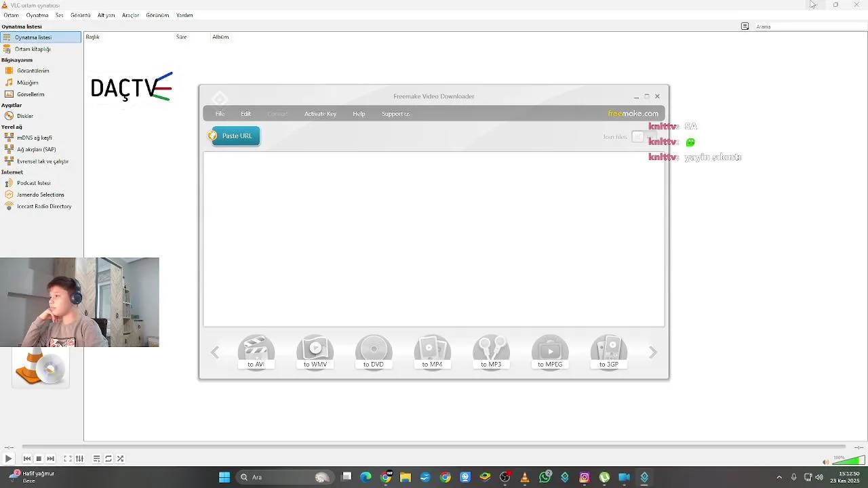This screenshot has height=488, width=868.
Task: Select the to AVI conversion format icon
Action: coord(256,352)
